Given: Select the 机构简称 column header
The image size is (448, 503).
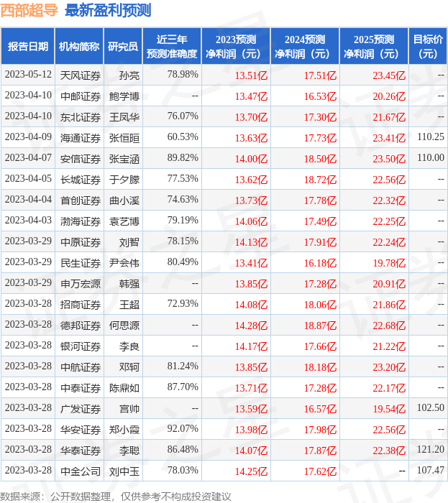Looking at the screenshot, I should [79, 46].
